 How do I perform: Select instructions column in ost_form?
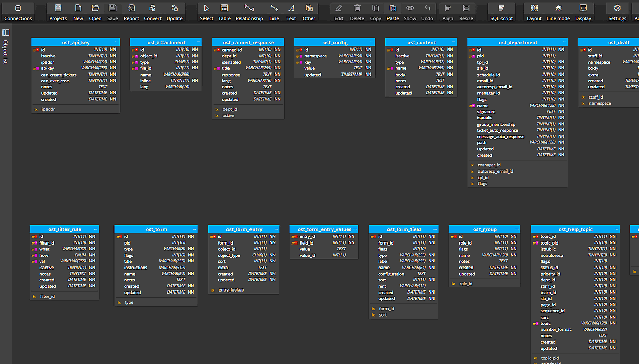[x=156, y=268]
